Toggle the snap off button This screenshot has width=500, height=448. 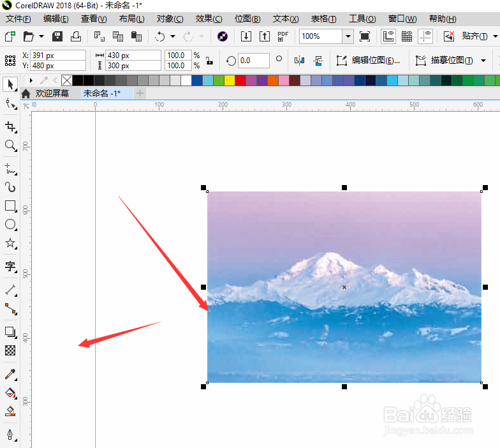449,36
